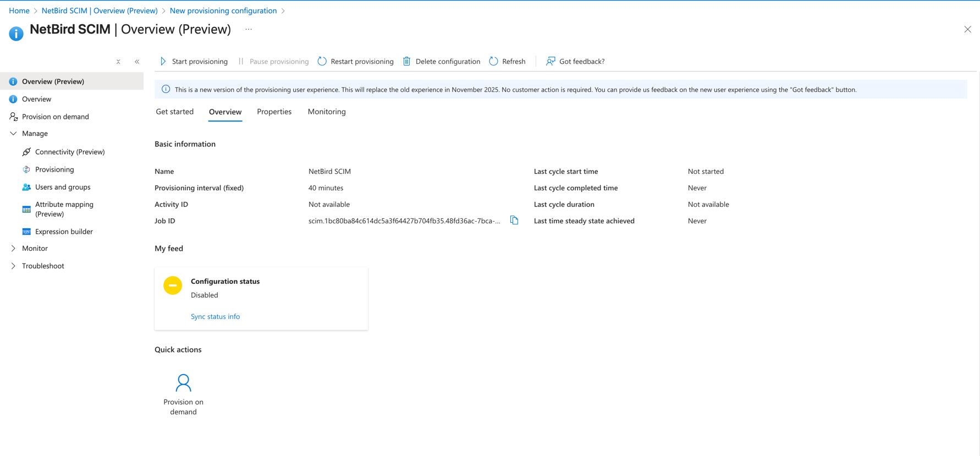980x456 pixels.
Task: Click the Restart provisioning icon
Action: pyautogui.click(x=322, y=62)
